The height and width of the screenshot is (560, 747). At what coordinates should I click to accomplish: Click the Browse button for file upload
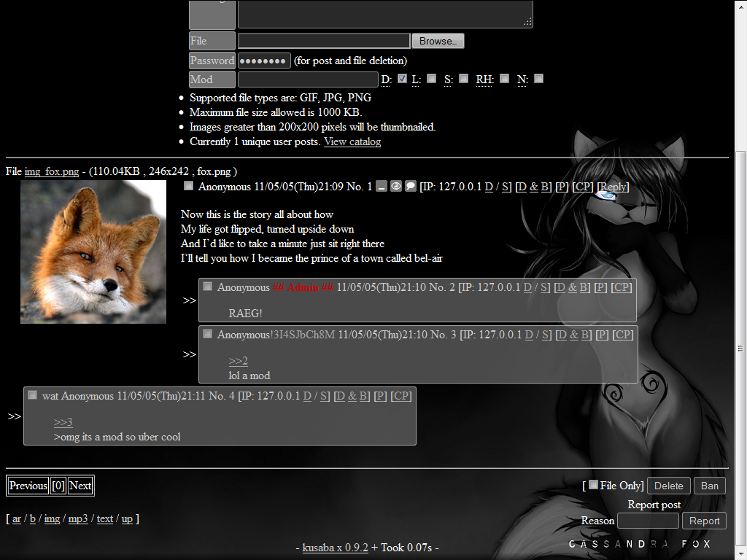[x=438, y=41]
